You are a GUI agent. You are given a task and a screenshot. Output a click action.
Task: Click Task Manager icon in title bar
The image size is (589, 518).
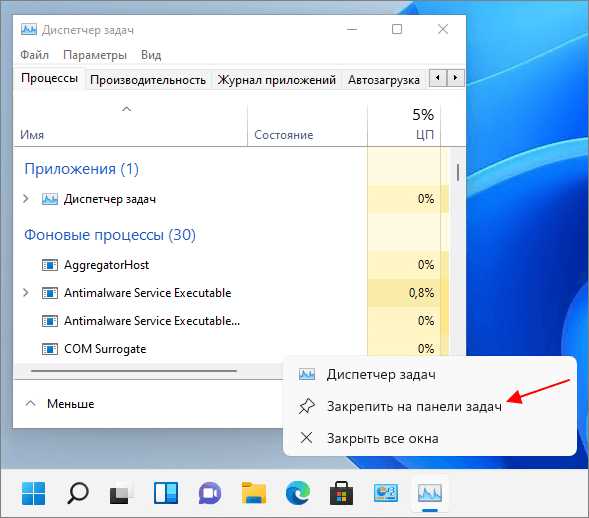(x=29, y=29)
